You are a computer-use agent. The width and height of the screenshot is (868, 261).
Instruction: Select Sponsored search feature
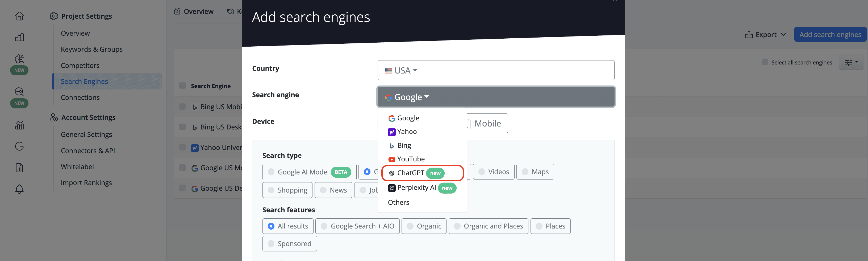289,244
